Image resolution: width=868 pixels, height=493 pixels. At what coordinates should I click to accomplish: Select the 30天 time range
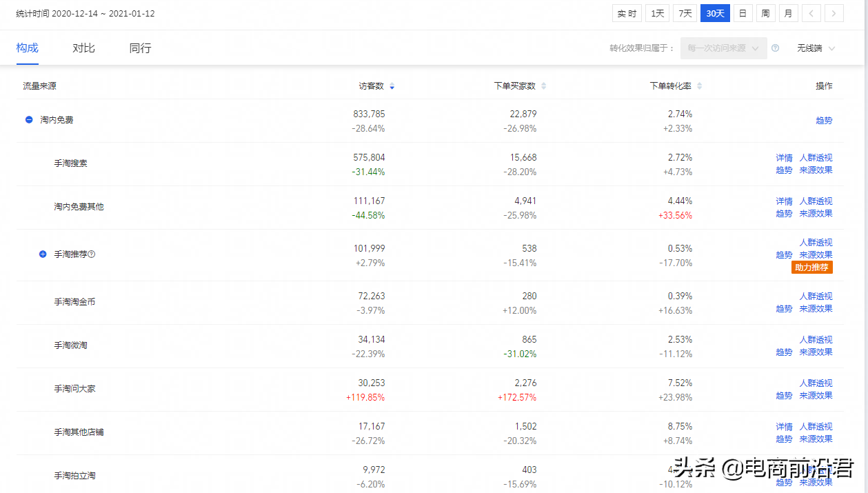click(715, 12)
